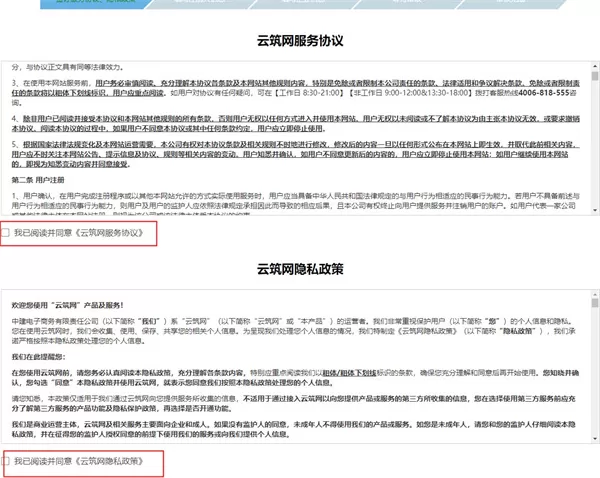
Task: Click the paragraph starting 请您知悉
Action: coord(293,403)
